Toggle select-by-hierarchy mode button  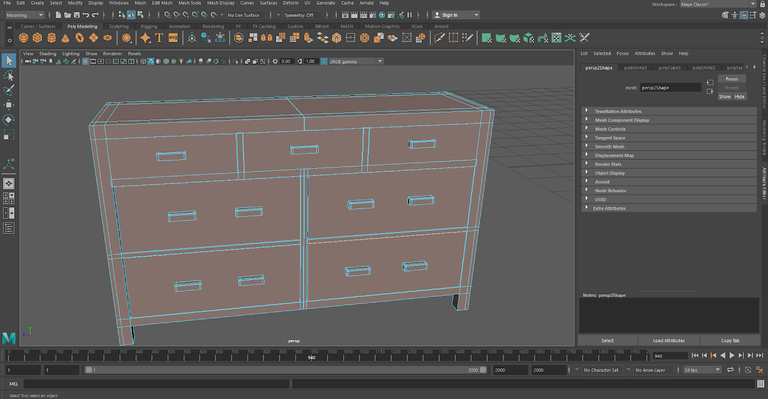coord(122,15)
